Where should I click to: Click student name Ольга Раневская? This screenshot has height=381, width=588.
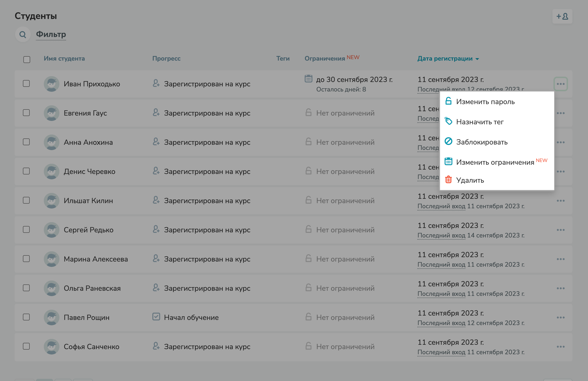pyautogui.click(x=92, y=288)
